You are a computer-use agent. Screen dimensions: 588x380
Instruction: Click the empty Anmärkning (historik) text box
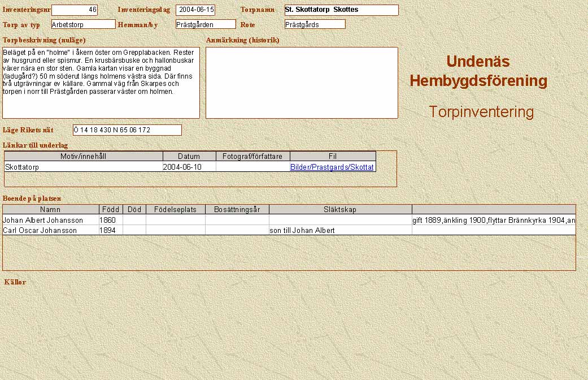302,83
